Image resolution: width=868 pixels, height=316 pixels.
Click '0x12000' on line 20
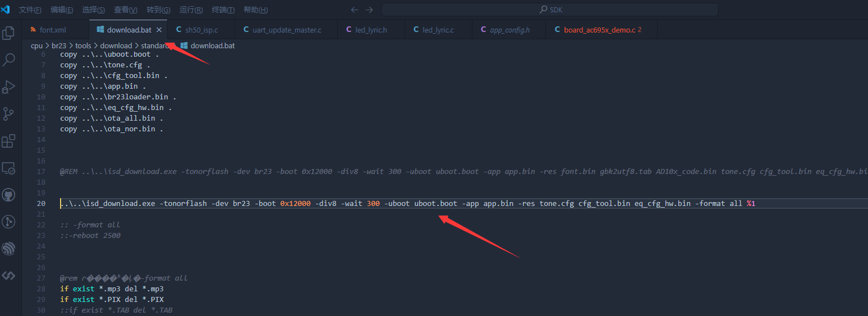click(295, 203)
